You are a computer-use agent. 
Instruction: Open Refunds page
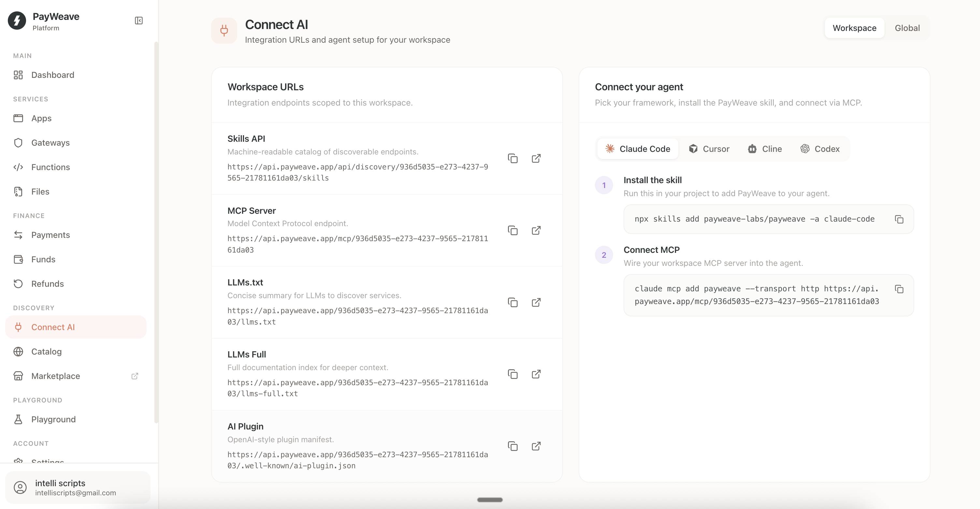tap(76, 284)
